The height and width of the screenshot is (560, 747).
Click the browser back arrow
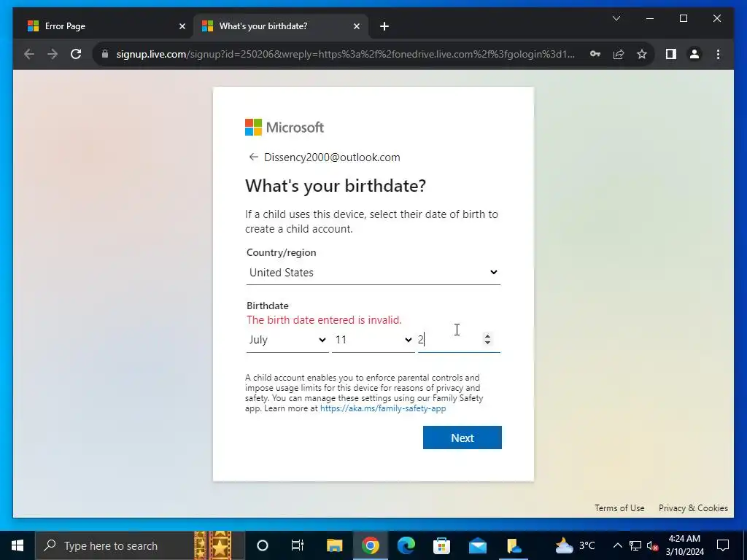(x=29, y=54)
